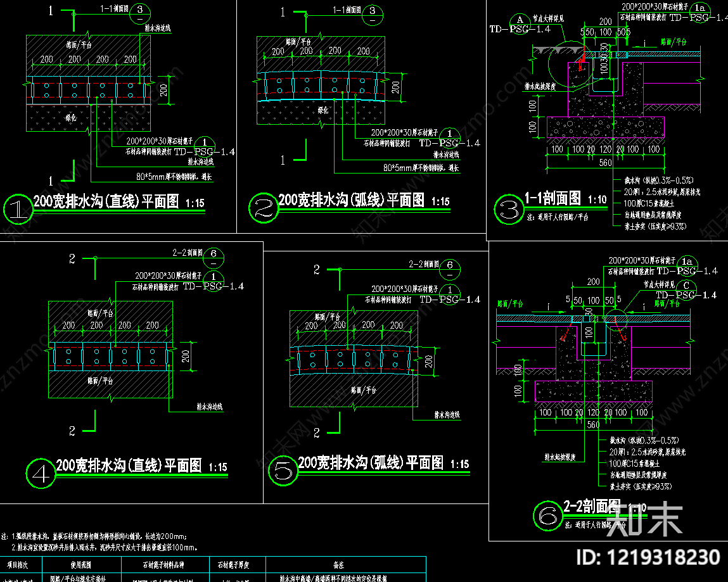
Task: Select '200宽排水沟(弧线)平面图' title of drawing 5
Action: pyautogui.click(x=371, y=463)
